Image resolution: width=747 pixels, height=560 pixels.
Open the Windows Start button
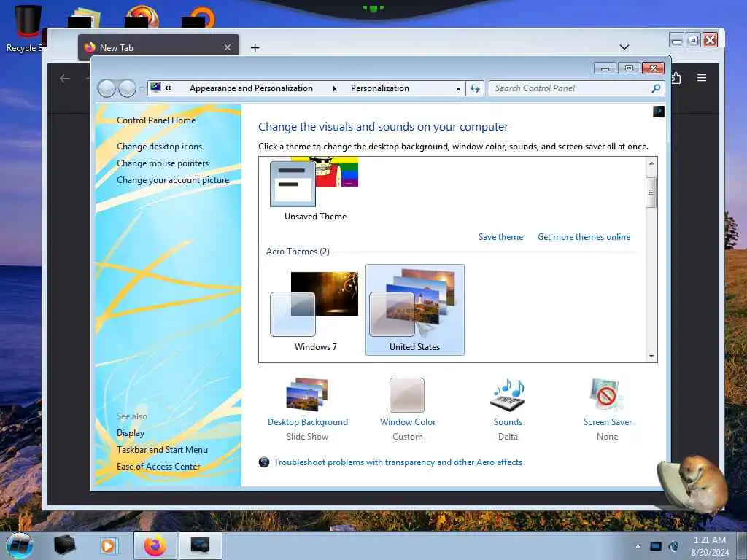[x=20, y=545]
